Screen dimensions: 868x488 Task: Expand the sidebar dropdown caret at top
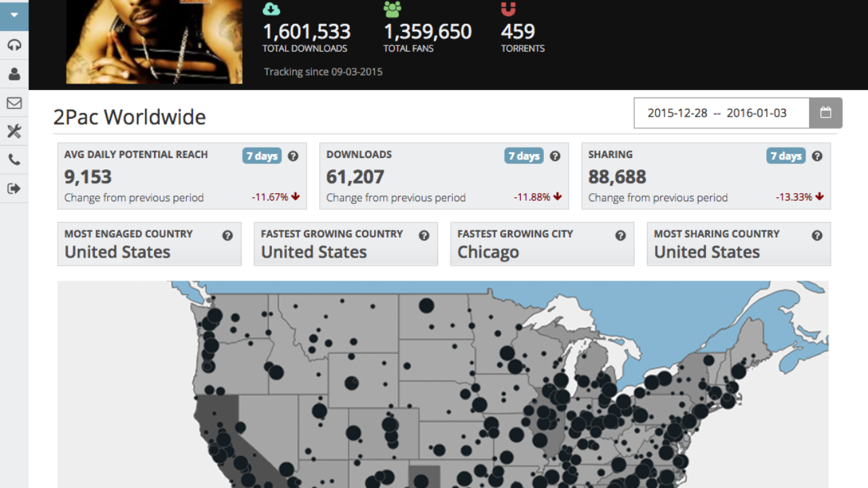(14, 15)
